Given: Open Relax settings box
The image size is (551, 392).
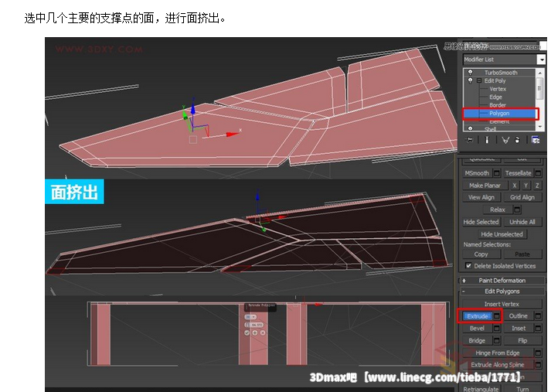Looking at the screenshot, I should click(517, 210).
